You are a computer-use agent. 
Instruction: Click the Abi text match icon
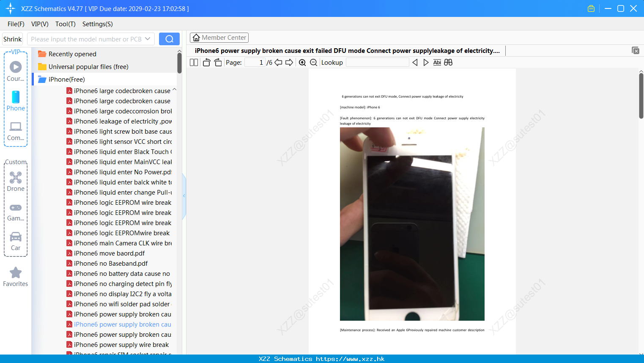click(x=437, y=63)
